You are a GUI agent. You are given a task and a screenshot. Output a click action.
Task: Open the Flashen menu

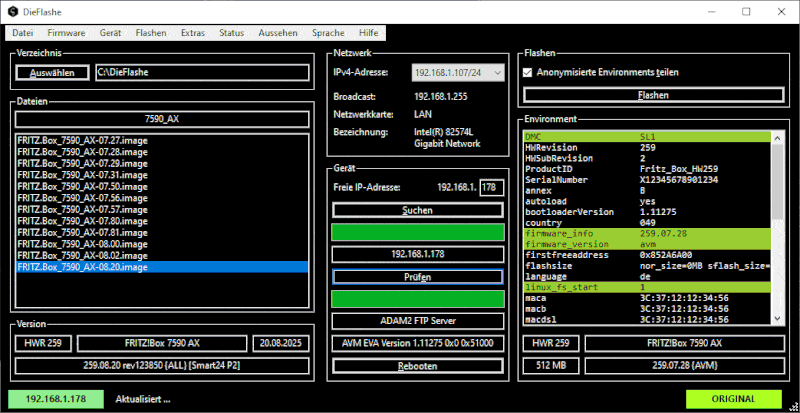tap(151, 33)
